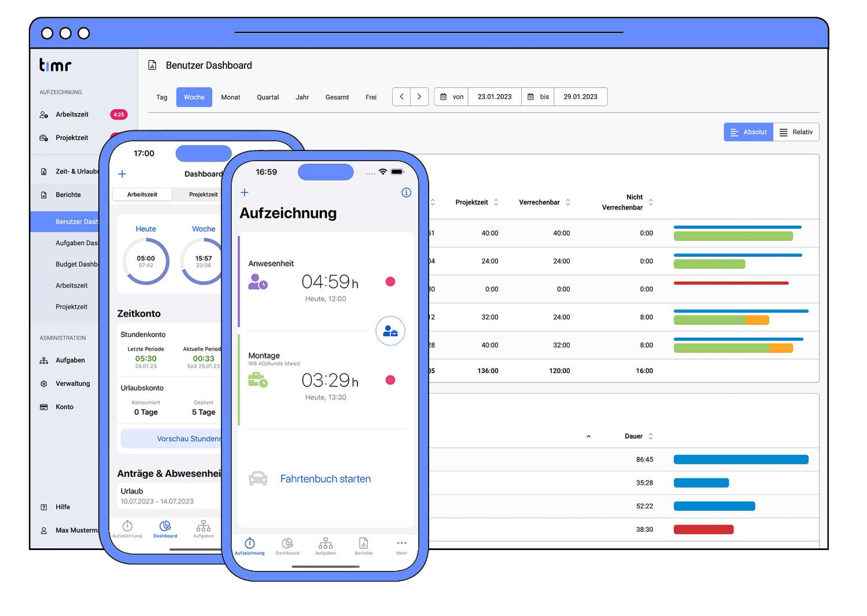Tap plus icon on Dashboard phone
This screenshot has width=867, height=616.
[122, 174]
